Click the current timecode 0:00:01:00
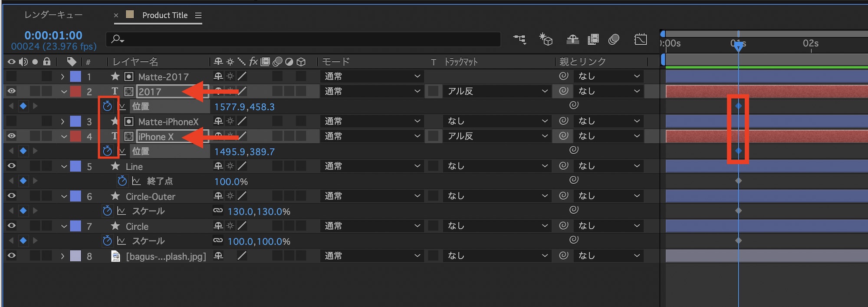This screenshot has height=307, width=868. (x=53, y=35)
